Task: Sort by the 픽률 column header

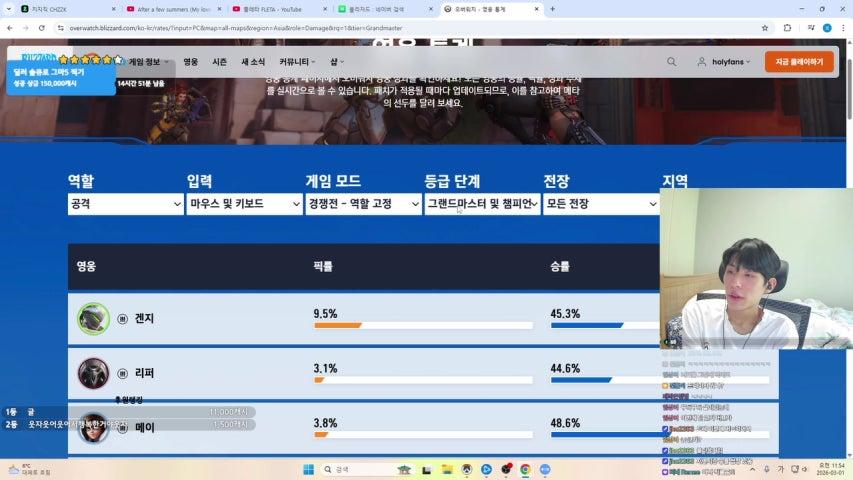Action: (x=323, y=266)
